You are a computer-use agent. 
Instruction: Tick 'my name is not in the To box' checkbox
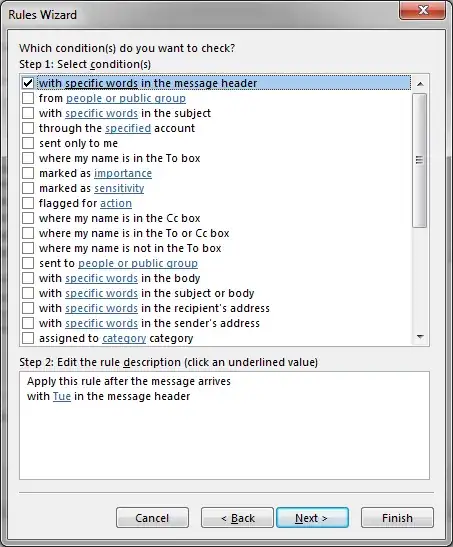click(28, 248)
